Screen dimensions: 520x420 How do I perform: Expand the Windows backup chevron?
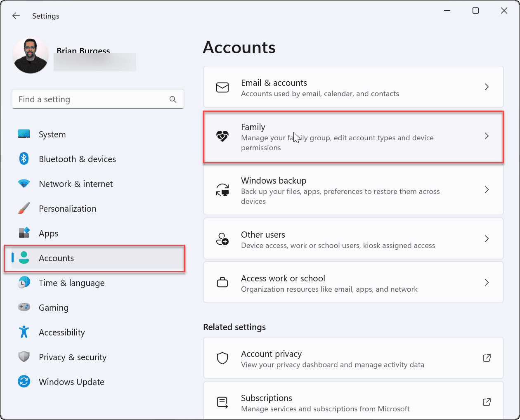(x=487, y=190)
